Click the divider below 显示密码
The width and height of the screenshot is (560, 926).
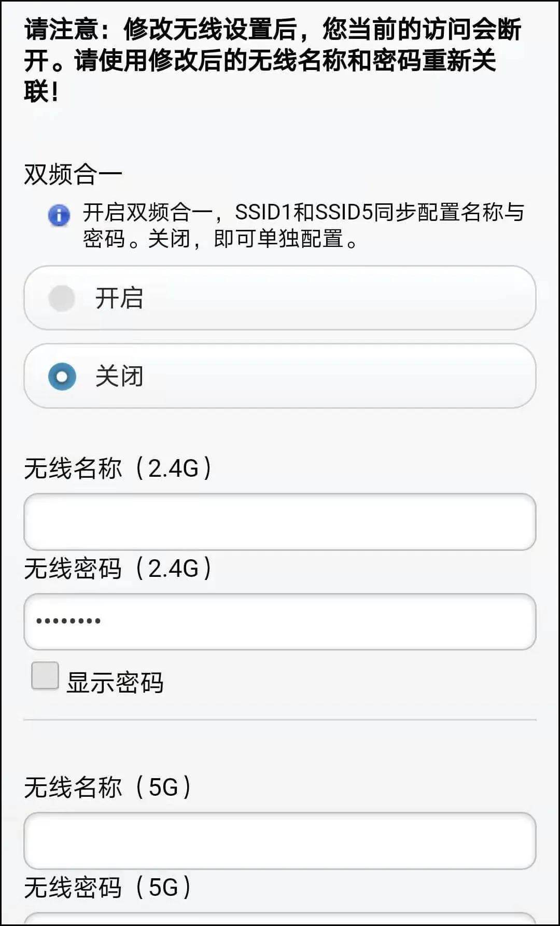click(280, 720)
